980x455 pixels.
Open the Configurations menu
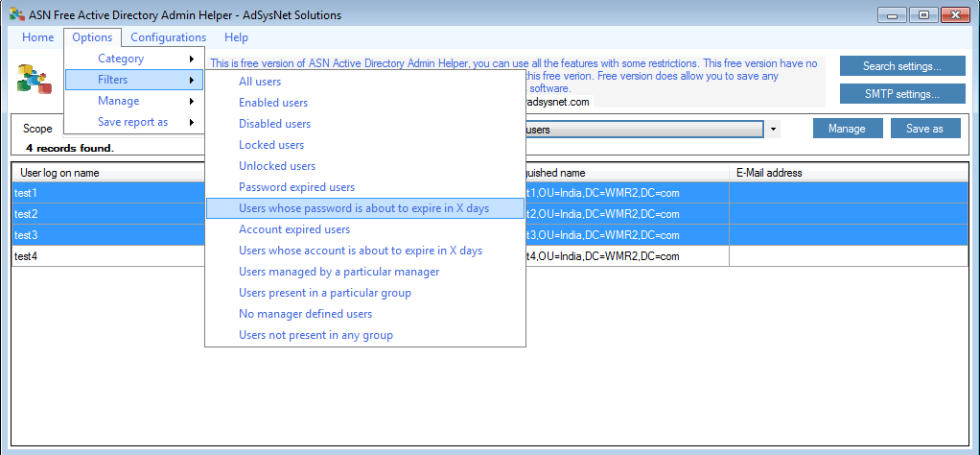[x=168, y=37]
